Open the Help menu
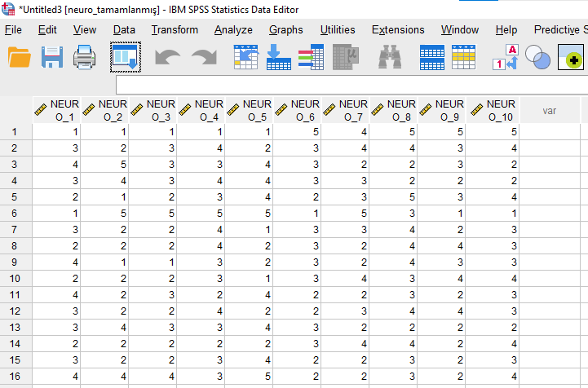588x388 pixels. click(506, 29)
